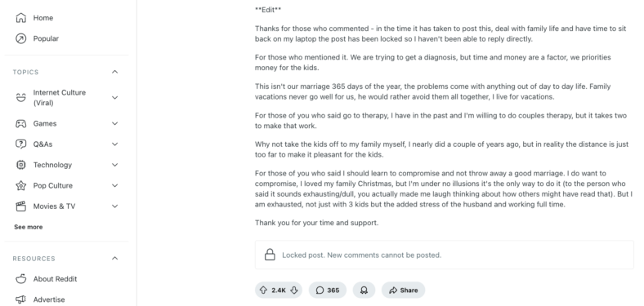
Task: Click the padlock icon on locked post notice
Action: point(270,255)
